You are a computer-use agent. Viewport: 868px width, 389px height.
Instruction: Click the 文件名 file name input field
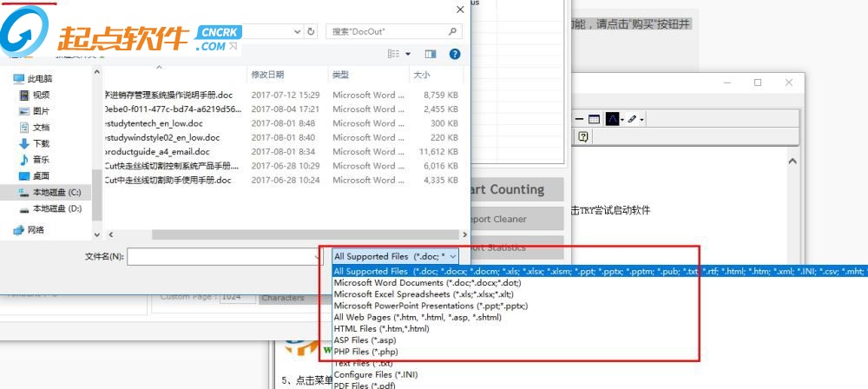[x=221, y=257]
